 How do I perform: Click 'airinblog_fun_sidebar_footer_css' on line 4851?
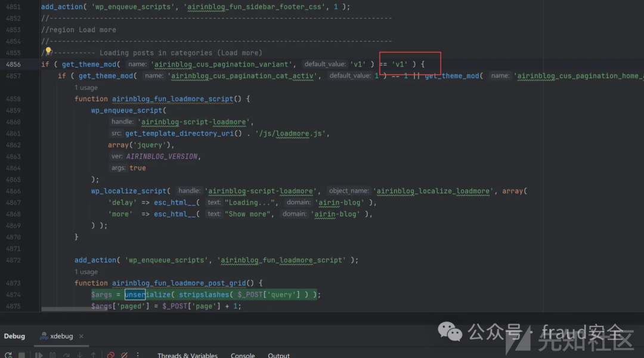[254, 7]
